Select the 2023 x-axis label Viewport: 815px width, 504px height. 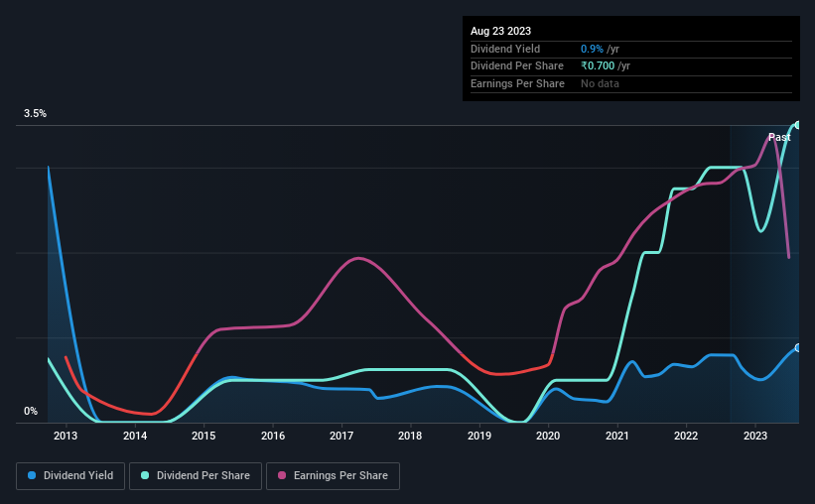tap(755, 436)
